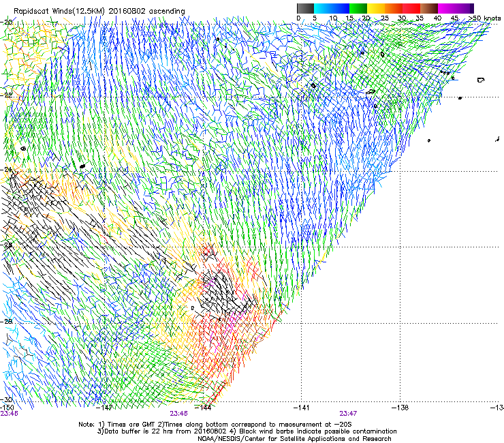Click the "25" color scale label
The image size is (504, 443).
pos(384,18)
